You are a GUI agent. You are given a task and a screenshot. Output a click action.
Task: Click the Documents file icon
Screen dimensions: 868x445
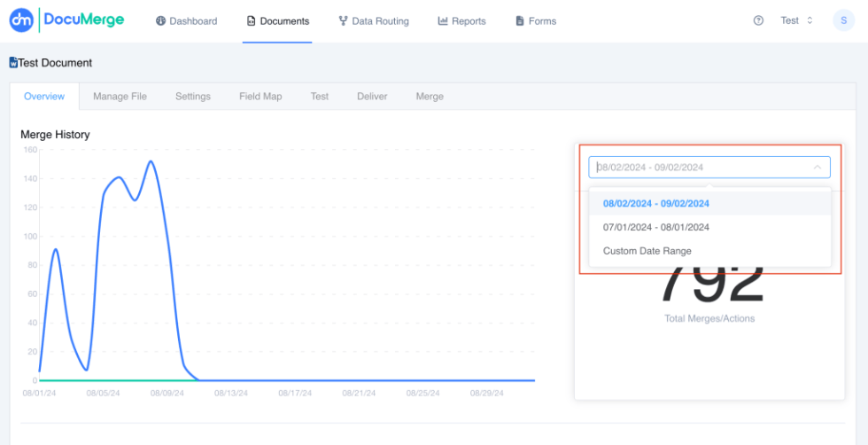[252, 21]
